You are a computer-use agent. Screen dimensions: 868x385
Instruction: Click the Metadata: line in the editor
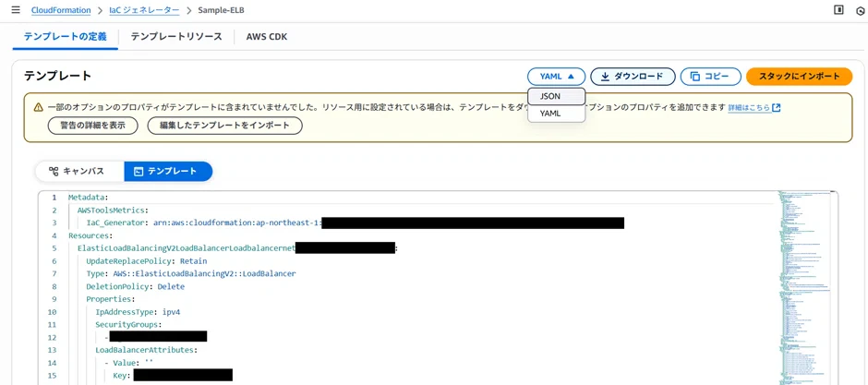(88, 197)
